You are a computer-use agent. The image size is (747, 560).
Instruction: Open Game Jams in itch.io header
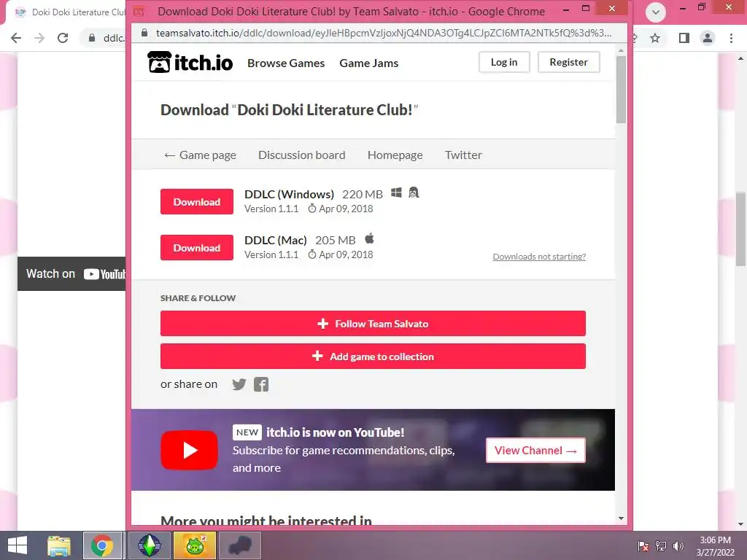click(368, 63)
